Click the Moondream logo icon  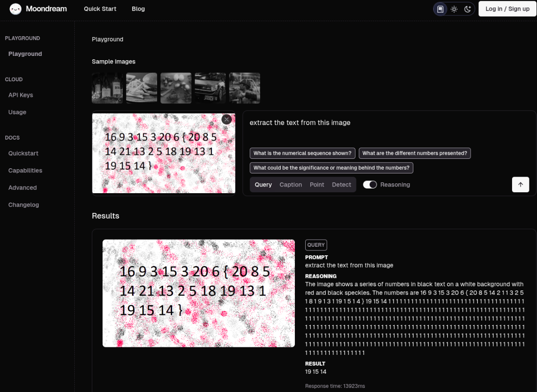click(16, 9)
